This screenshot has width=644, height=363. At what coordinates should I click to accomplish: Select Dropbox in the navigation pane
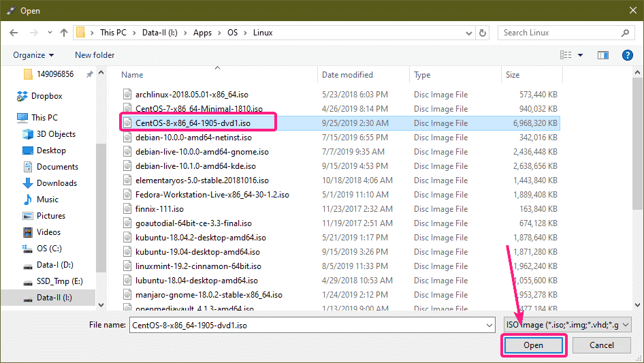[x=46, y=96]
